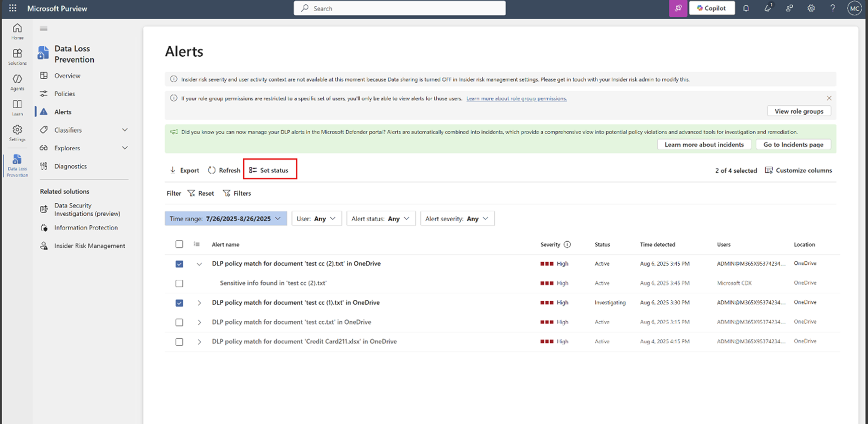The height and width of the screenshot is (424, 868).
Task: Open the Copilot button
Action: pyautogui.click(x=712, y=8)
